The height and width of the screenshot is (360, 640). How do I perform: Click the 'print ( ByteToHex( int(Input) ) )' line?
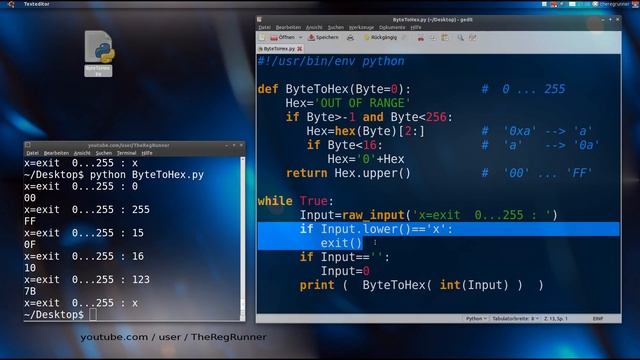pyautogui.click(x=421, y=285)
